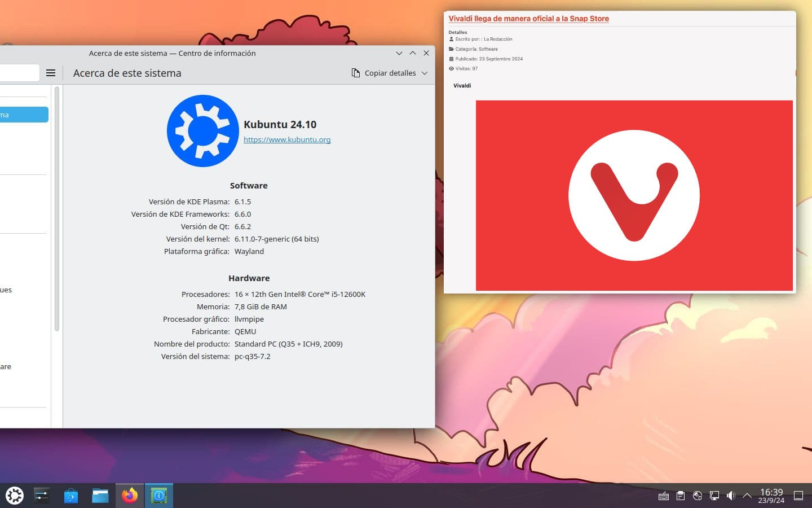
Task: Select highlighted sidebar item in Info Center
Action: click(24, 115)
